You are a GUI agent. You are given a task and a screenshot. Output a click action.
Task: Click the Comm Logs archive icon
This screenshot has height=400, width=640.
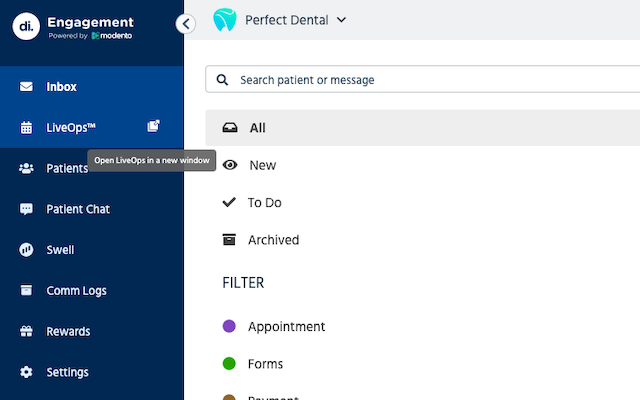point(27,290)
